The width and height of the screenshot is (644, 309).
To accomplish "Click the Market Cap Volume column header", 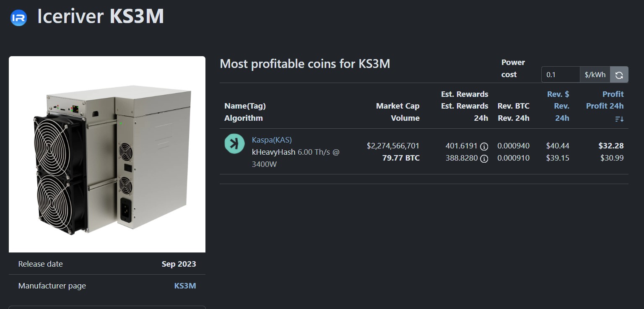I will coord(397,112).
